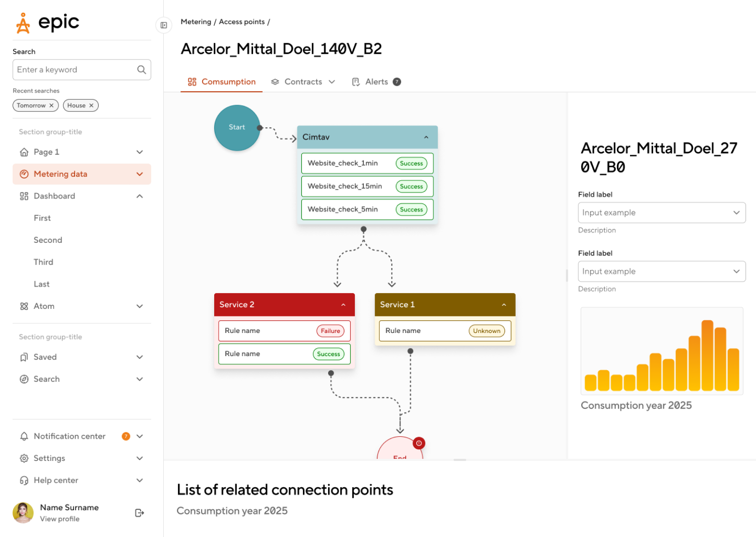Click the epic logo icon

[x=23, y=23]
